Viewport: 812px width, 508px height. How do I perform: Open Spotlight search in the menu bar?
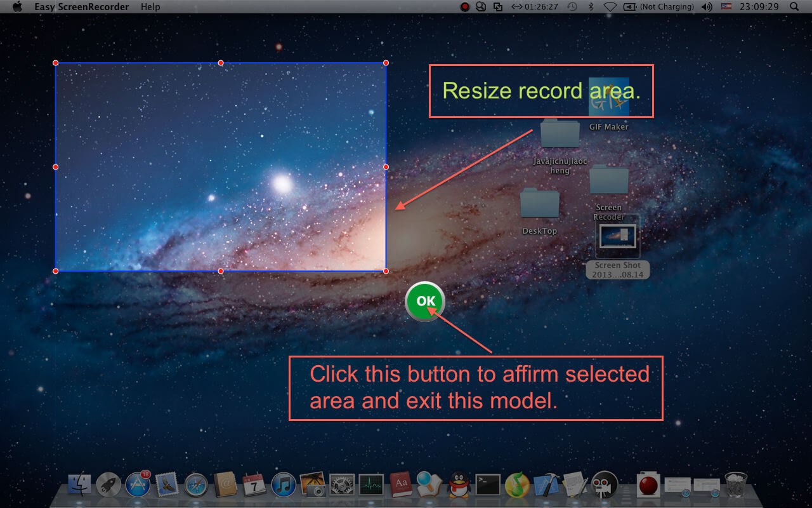pos(793,6)
